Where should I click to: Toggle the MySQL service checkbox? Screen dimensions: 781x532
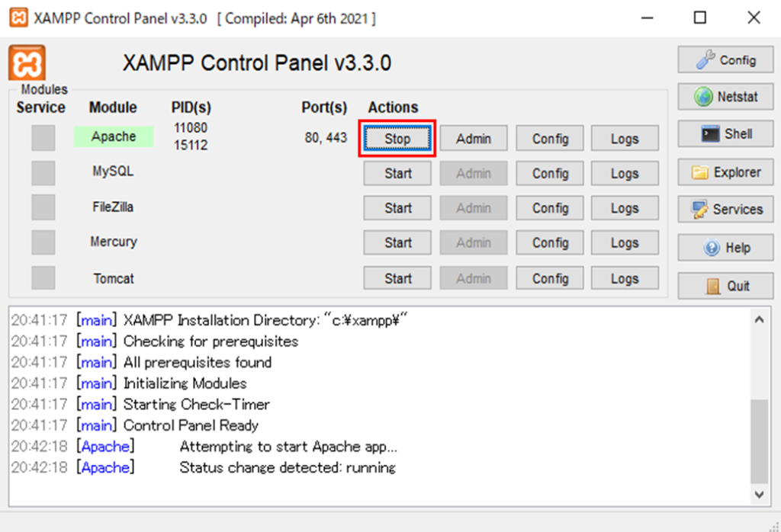[43, 173]
